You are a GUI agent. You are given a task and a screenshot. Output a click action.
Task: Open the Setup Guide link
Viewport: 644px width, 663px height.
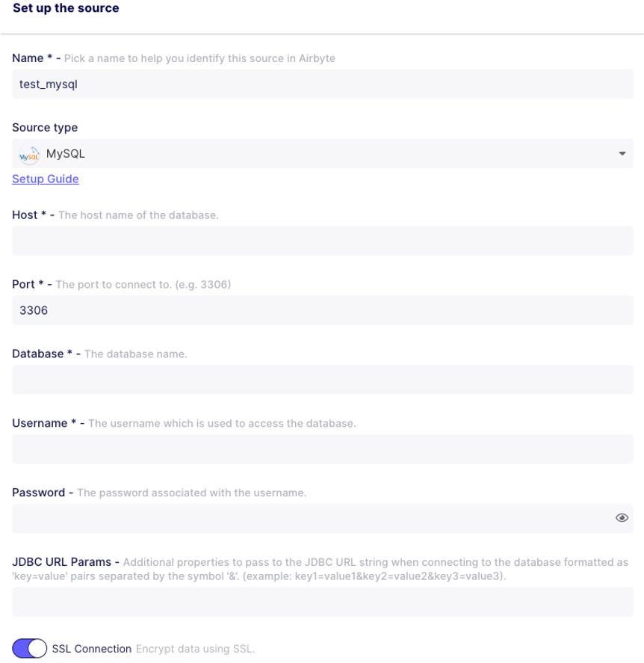[x=46, y=179]
